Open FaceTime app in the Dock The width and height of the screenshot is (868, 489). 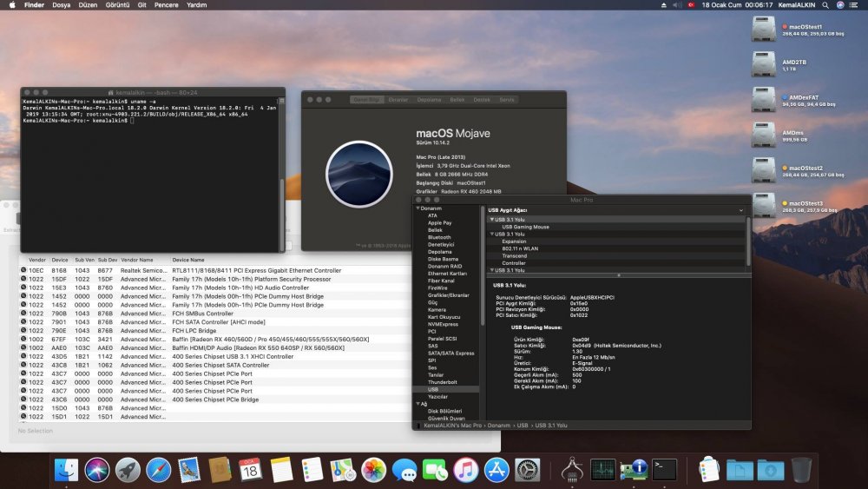[x=435, y=470]
